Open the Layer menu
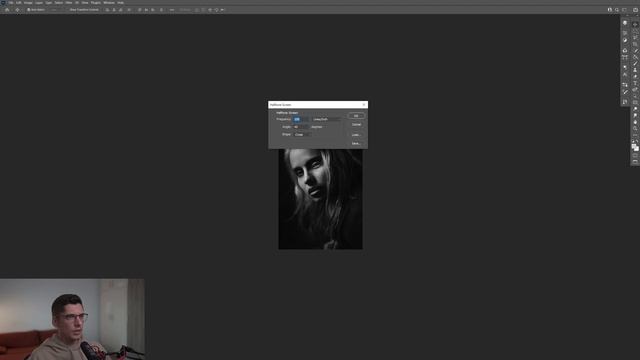The height and width of the screenshot is (360, 640). (x=39, y=2)
